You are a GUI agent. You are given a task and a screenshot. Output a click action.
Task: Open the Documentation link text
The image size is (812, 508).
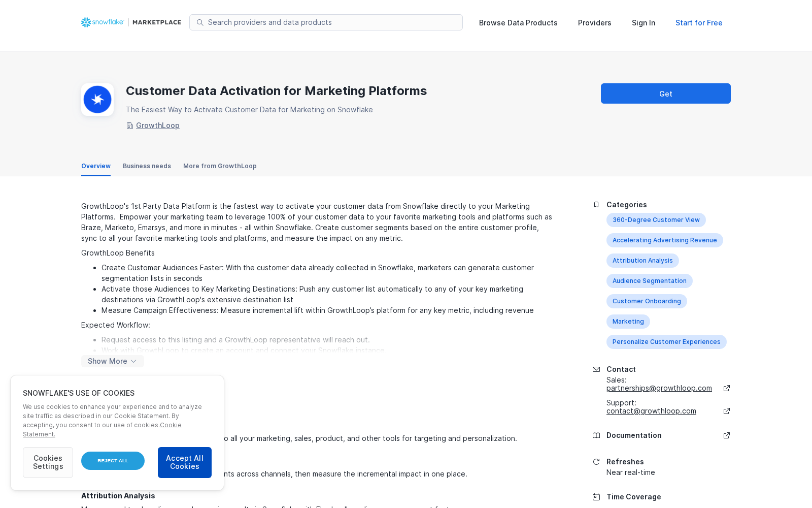(634, 435)
